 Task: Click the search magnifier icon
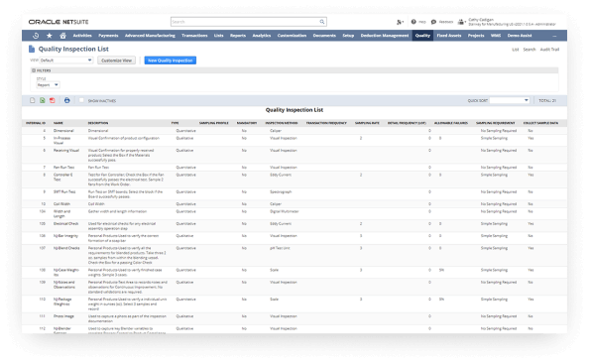322,22
